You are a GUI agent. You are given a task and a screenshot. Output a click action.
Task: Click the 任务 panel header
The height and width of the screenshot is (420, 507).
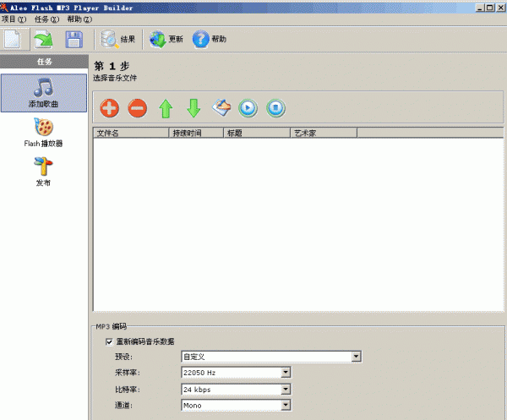(x=44, y=62)
